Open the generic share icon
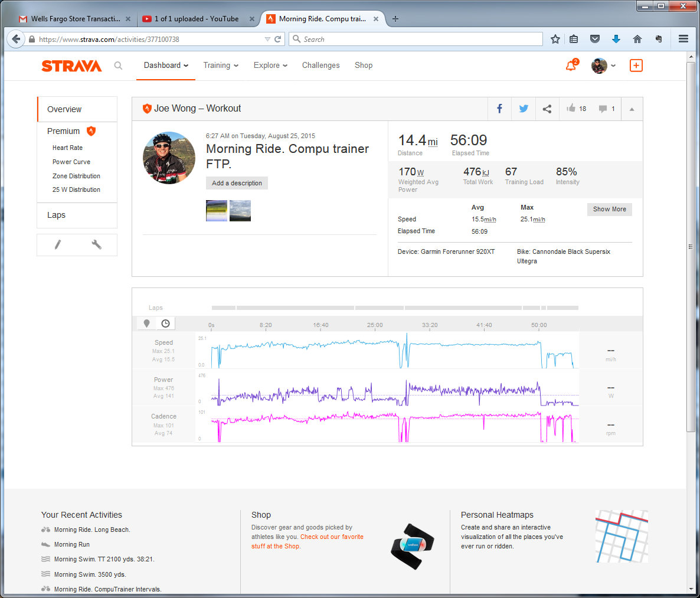700x598 pixels. [547, 109]
